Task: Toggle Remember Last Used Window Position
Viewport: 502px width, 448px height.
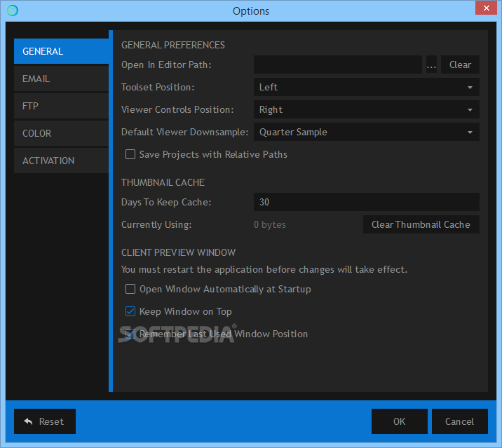Action: [130, 334]
